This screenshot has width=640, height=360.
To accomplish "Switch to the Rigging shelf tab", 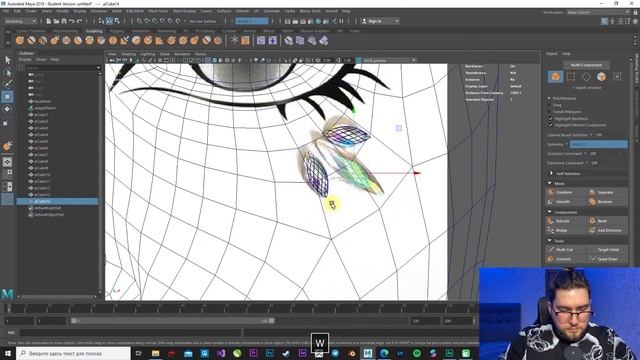I will click(117, 31).
